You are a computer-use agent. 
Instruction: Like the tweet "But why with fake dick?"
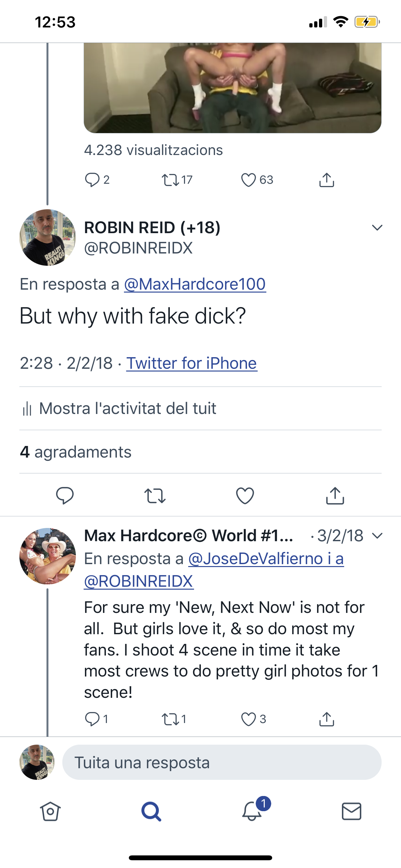(245, 496)
